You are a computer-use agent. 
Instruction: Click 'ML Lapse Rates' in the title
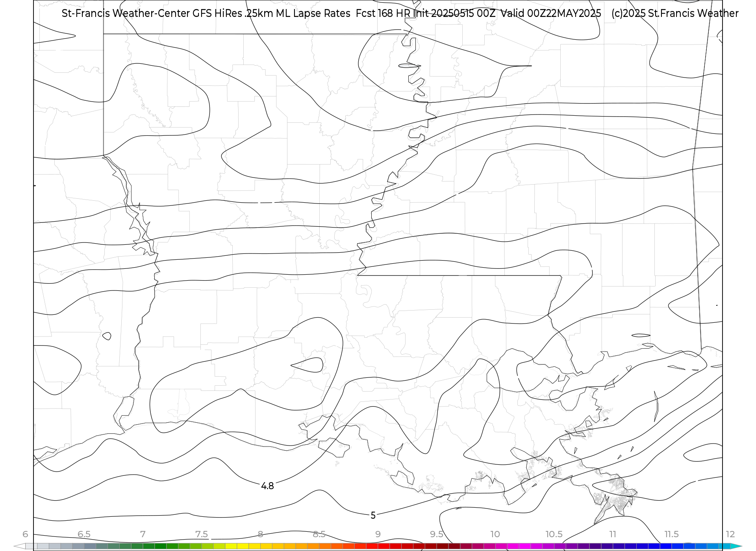click(x=313, y=13)
